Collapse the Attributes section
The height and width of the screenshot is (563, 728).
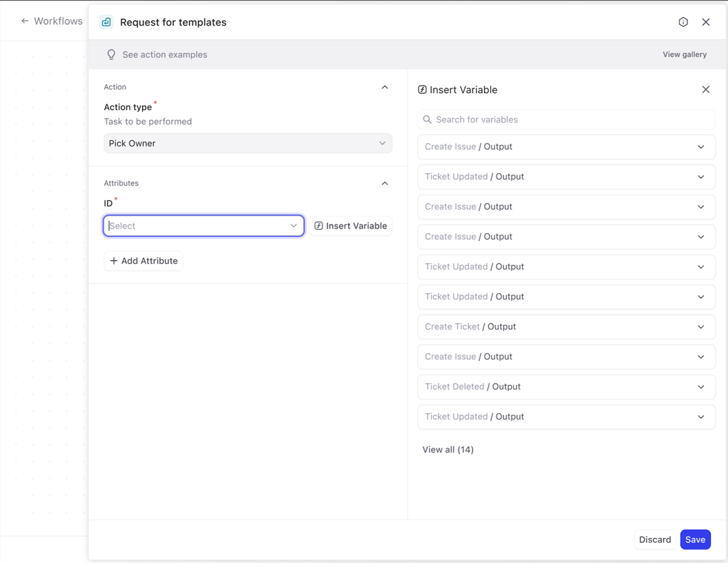click(385, 183)
